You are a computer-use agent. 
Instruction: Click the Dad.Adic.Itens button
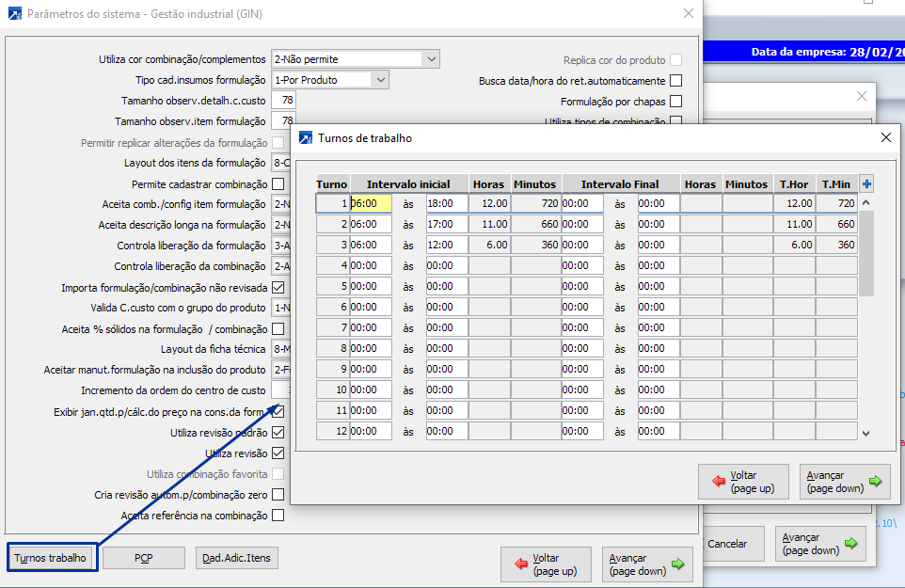[237, 558]
